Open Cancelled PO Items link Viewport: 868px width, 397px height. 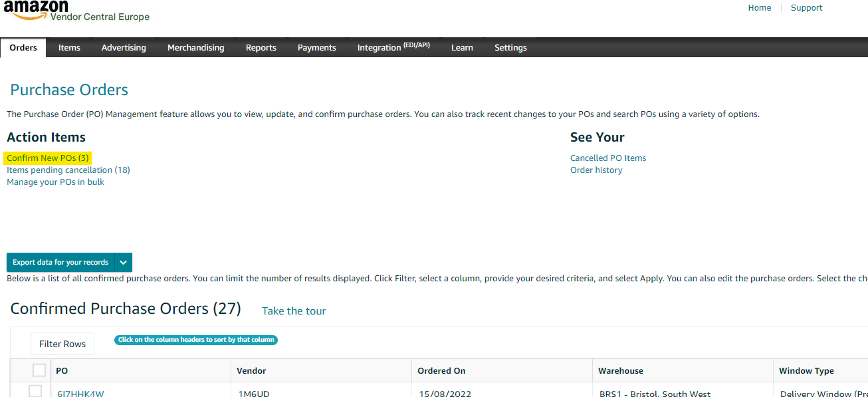coord(608,158)
